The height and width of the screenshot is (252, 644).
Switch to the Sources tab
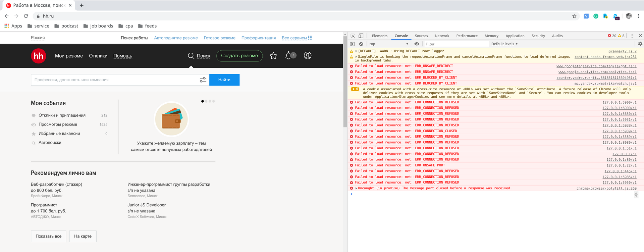coord(421,36)
